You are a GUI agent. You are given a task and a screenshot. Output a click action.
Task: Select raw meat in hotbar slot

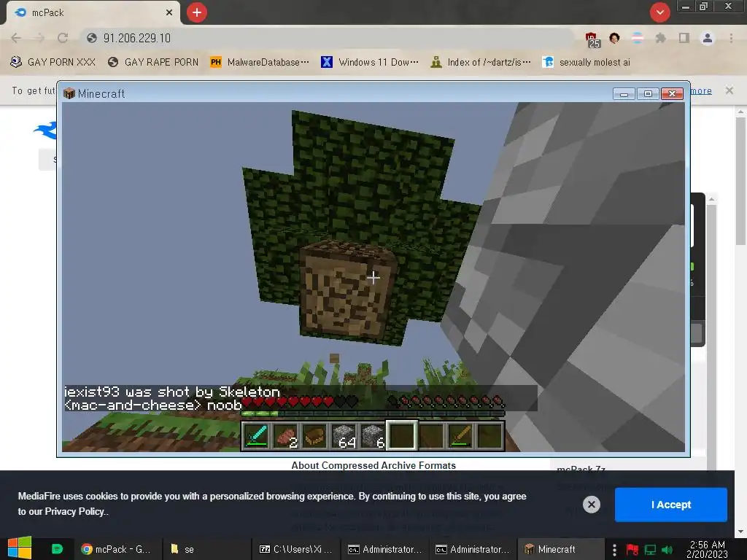pos(285,436)
